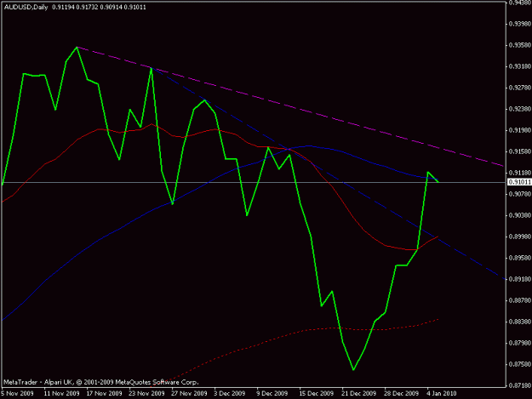Click the 17 Nov 2009 date label
This screenshot has height=399, width=532.
coord(104,394)
